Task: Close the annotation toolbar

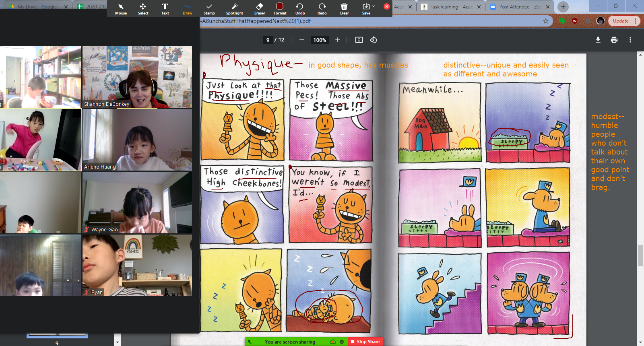Action: [x=387, y=6]
